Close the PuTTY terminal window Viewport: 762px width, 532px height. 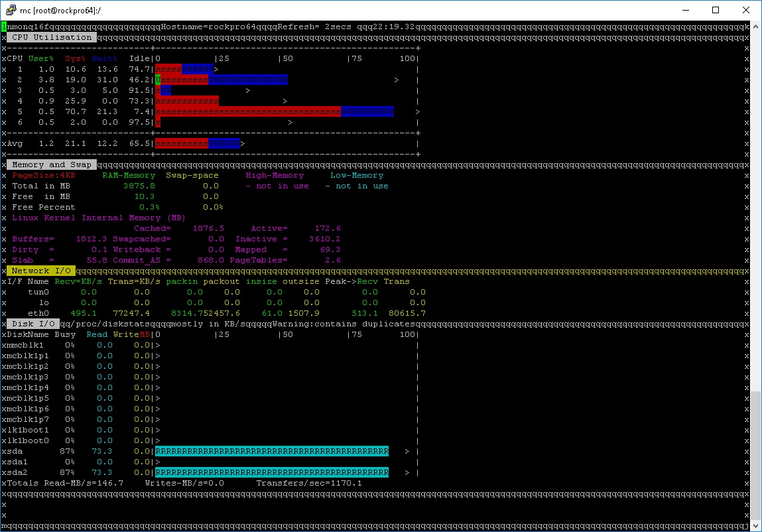746,10
